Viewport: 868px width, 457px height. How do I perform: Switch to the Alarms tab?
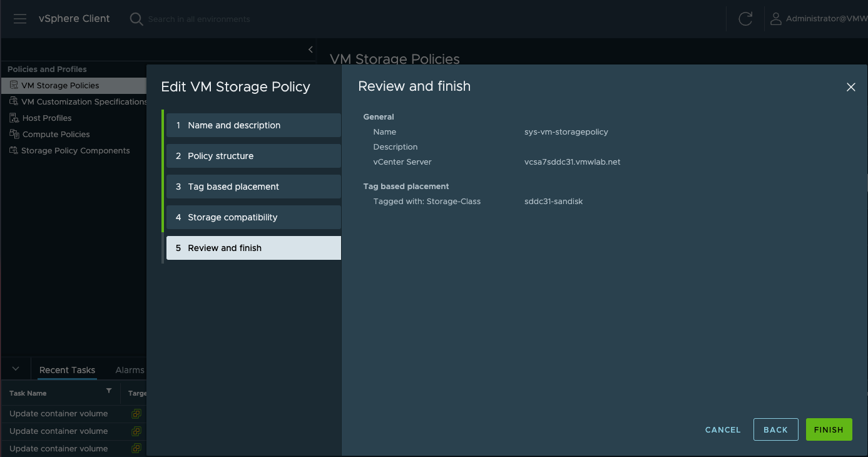tap(130, 370)
